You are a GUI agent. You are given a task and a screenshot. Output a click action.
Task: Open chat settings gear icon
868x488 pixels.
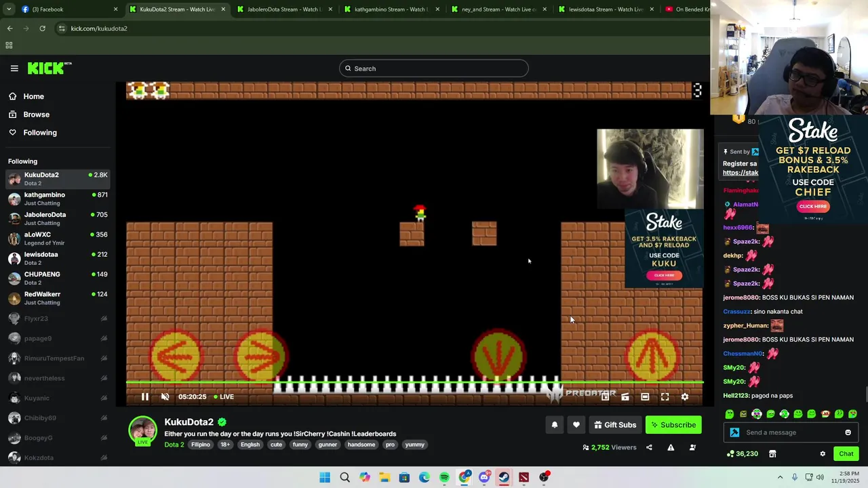click(x=823, y=453)
